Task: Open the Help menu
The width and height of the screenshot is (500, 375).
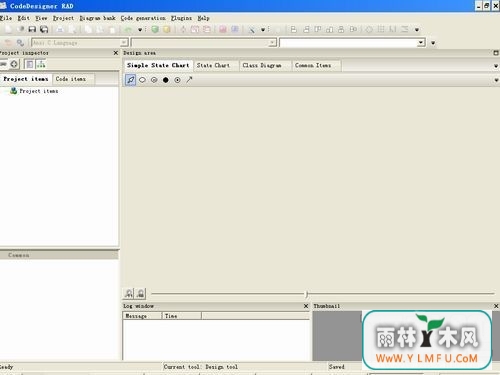Action: [203, 18]
